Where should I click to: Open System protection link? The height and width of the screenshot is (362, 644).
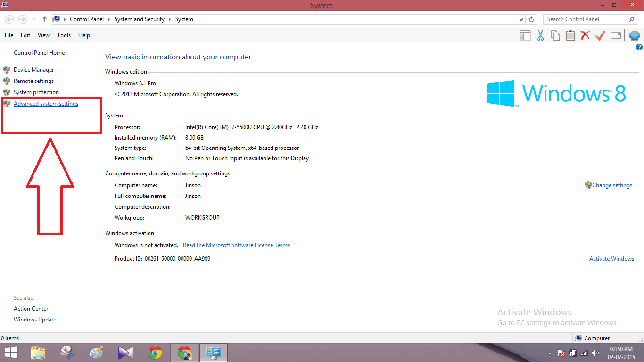coord(36,92)
